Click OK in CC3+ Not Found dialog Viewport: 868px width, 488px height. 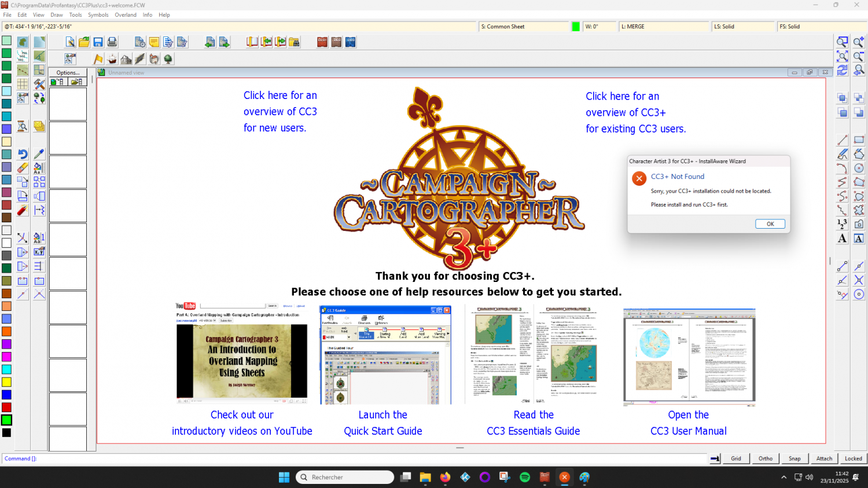click(x=770, y=224)
